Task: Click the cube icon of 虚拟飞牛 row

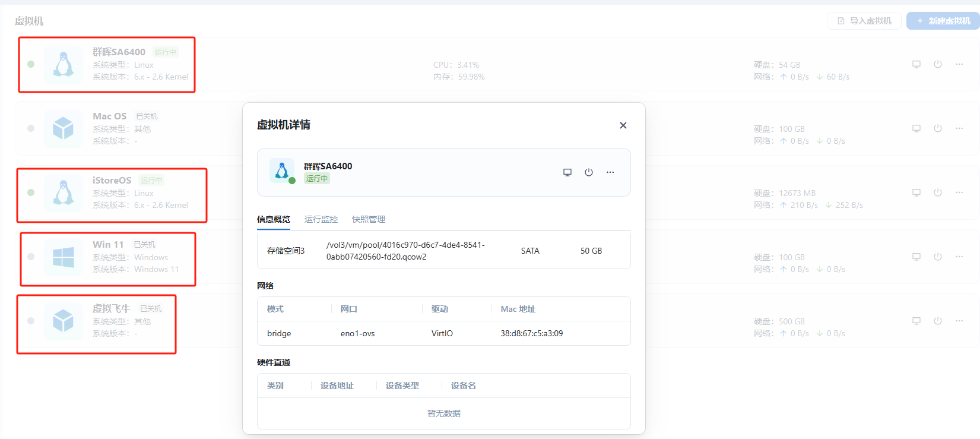Action: (64, 321)
